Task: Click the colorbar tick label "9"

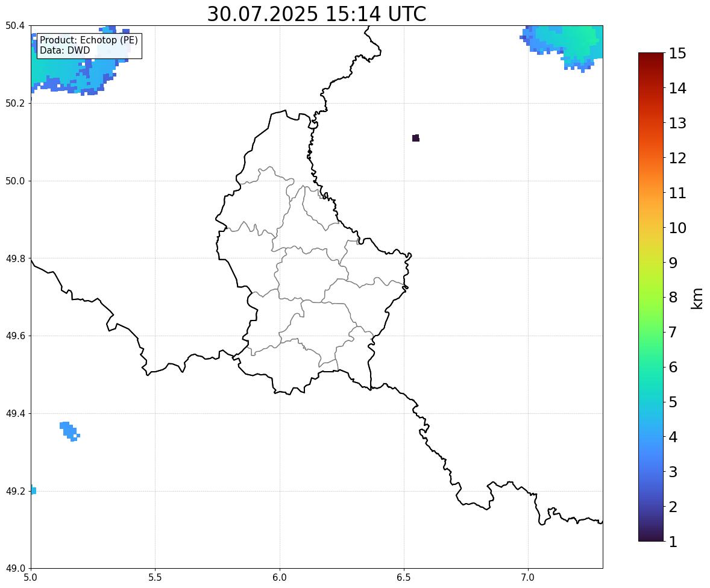Action: point(673,263)
